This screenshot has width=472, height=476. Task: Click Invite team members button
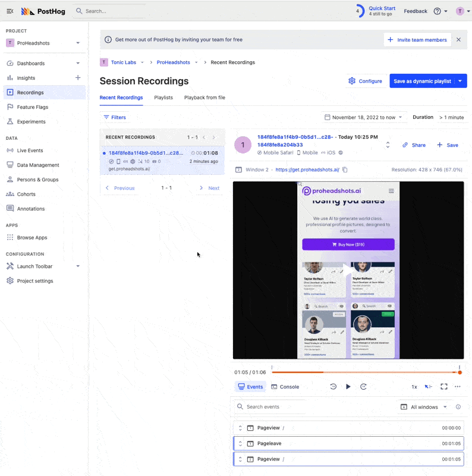coord(417,40)
